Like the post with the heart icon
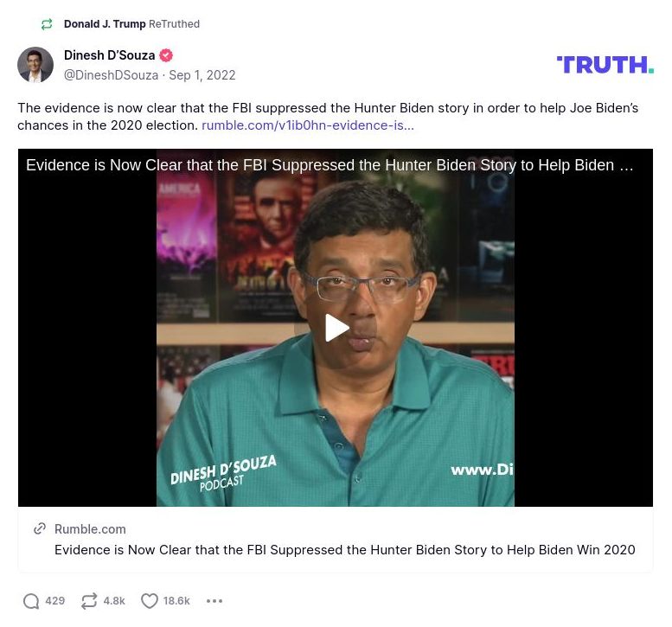Viewport: 672px width, 627px height. (x=149, y=601)
